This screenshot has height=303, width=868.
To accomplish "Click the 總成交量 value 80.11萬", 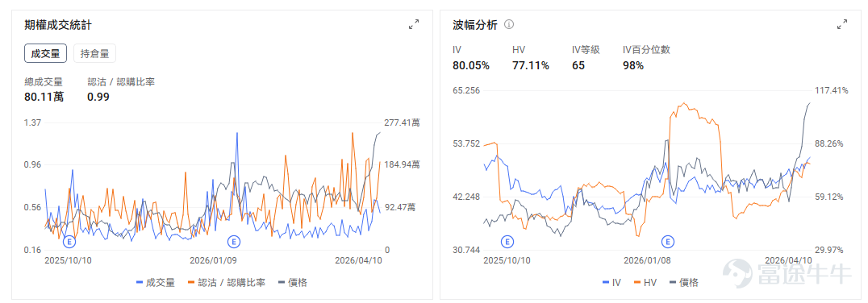I will click(x=44, y=97).
